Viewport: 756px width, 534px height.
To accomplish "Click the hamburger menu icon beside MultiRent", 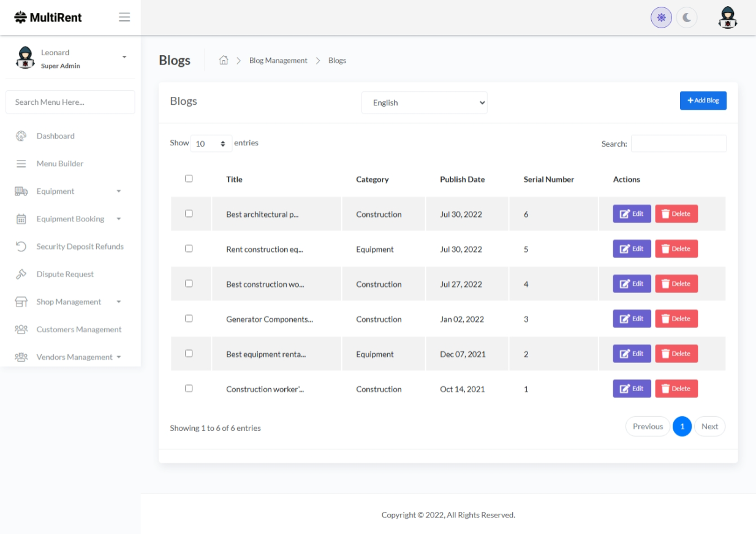I will click(x=124, y=17).
